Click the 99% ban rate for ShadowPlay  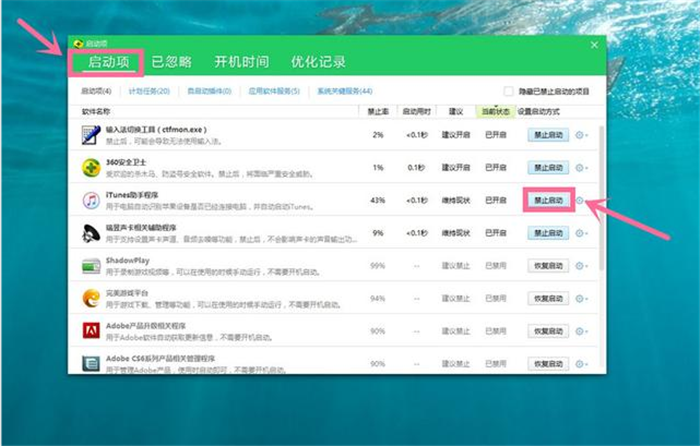[378, 266]
